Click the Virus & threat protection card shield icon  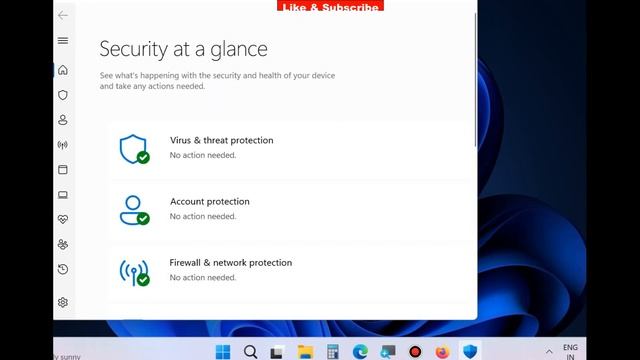click(134, 149)
